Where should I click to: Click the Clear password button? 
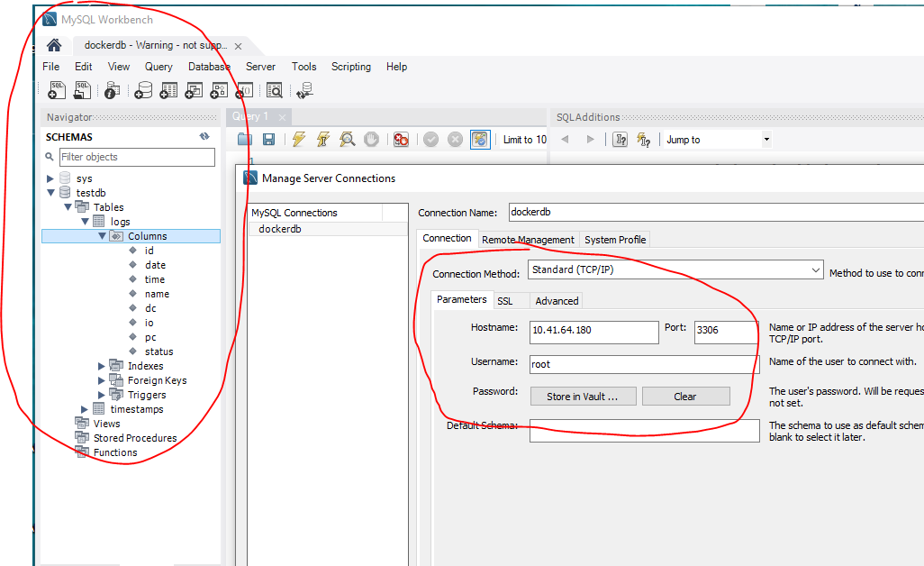click(x=685, y=397)
